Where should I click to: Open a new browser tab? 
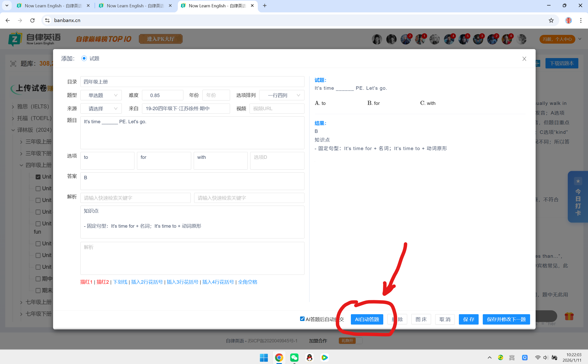click(265, 6)
